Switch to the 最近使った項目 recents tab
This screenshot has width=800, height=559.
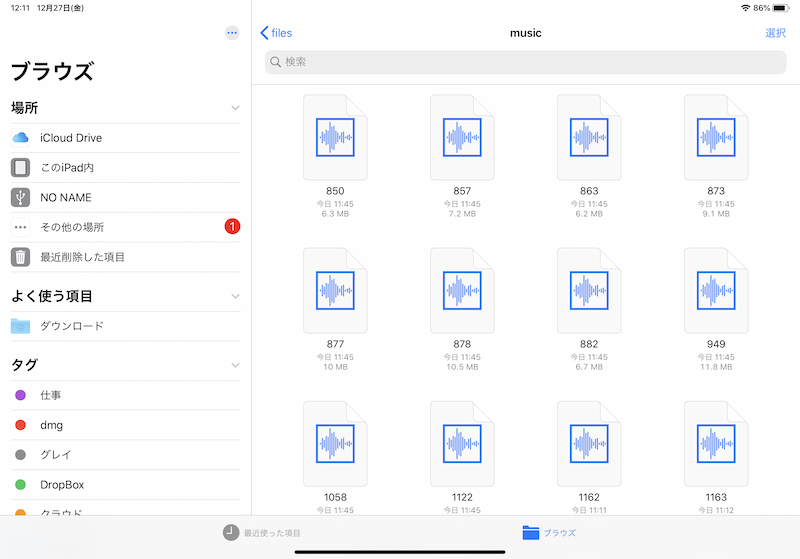pyautogui.click(x=262, y=533)
